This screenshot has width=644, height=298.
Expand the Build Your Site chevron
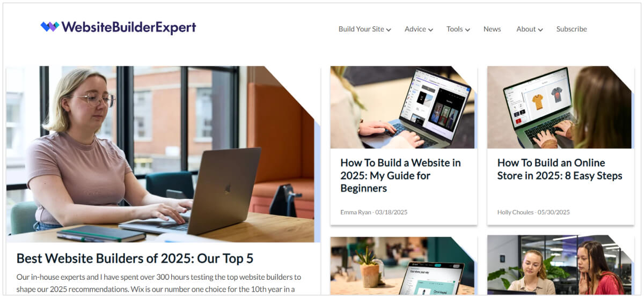tap(389, 29)
